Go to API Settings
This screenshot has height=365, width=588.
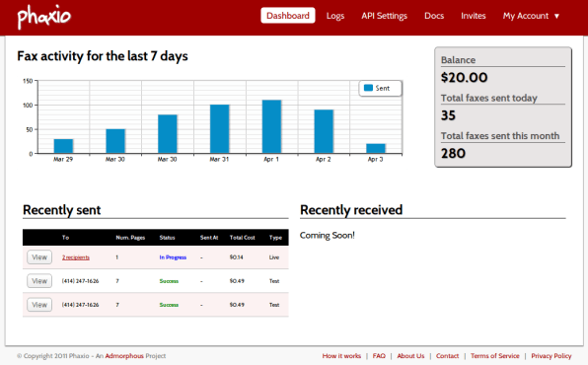coord(384,16)
